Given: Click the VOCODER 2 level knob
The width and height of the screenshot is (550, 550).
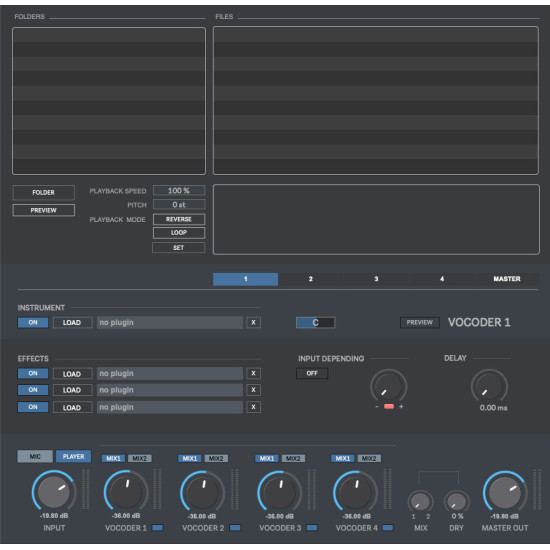Looking at the screenshot, I should [202, 491].
